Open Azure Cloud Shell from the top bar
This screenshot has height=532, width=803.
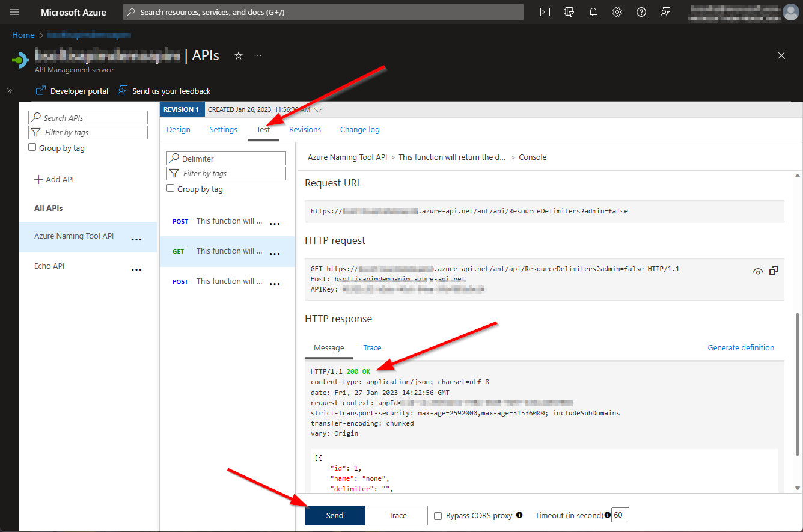point(545,12)
